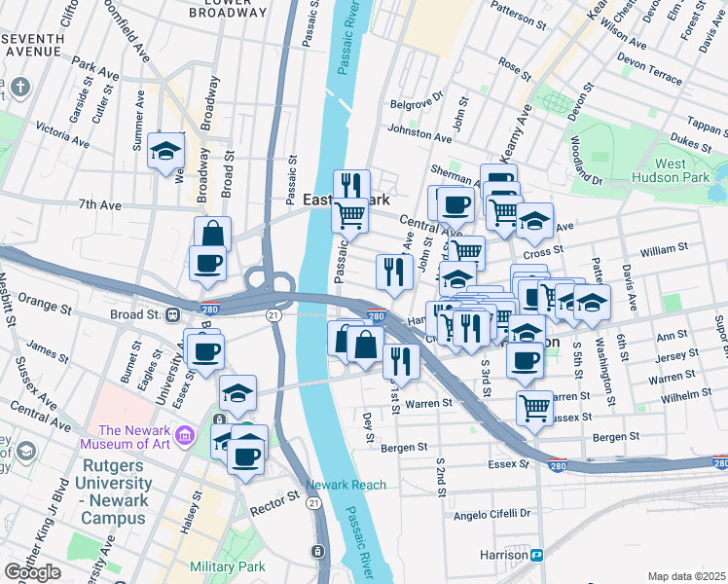
Task: Open the restaurant marker above East Newark label
Action: pos(352,184)
